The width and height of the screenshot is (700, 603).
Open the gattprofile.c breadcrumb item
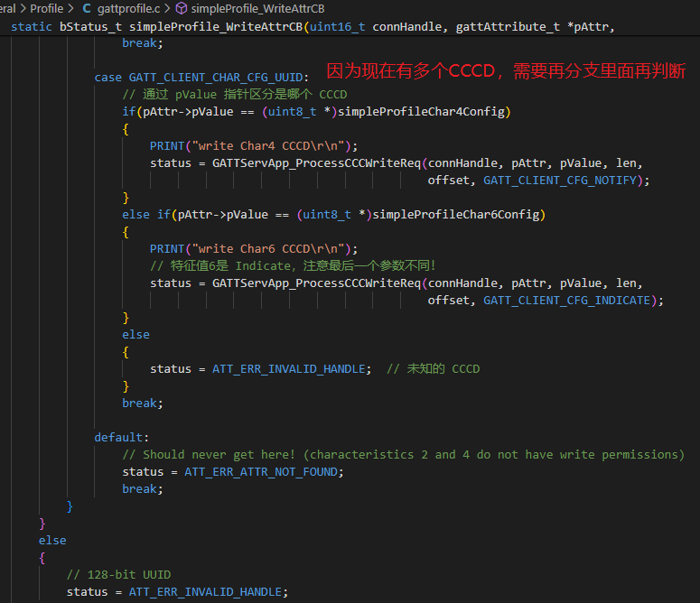pos(127,8)
